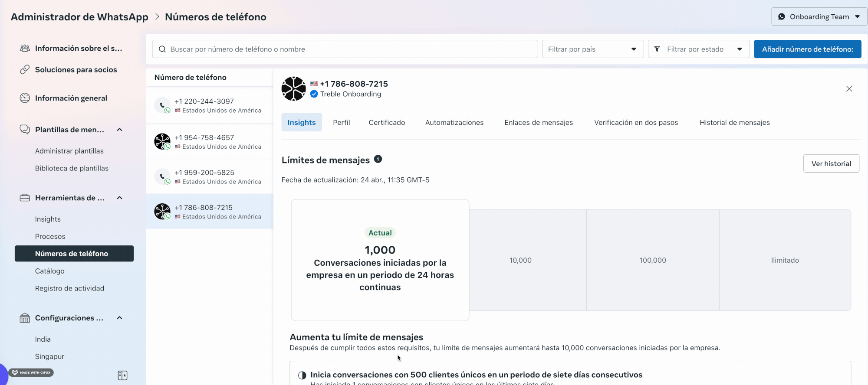Click the search magnifier icon

coord(162,49)
